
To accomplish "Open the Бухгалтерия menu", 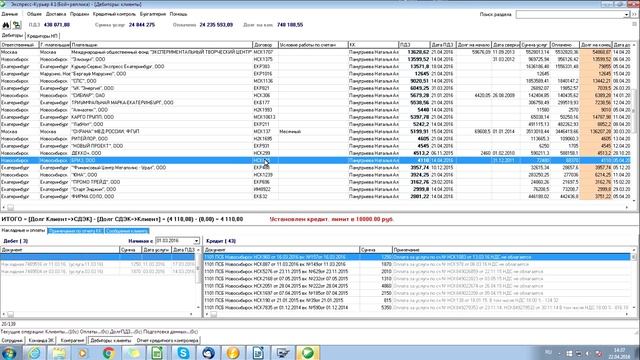I will pyautogui.click(x=153, y=14).
